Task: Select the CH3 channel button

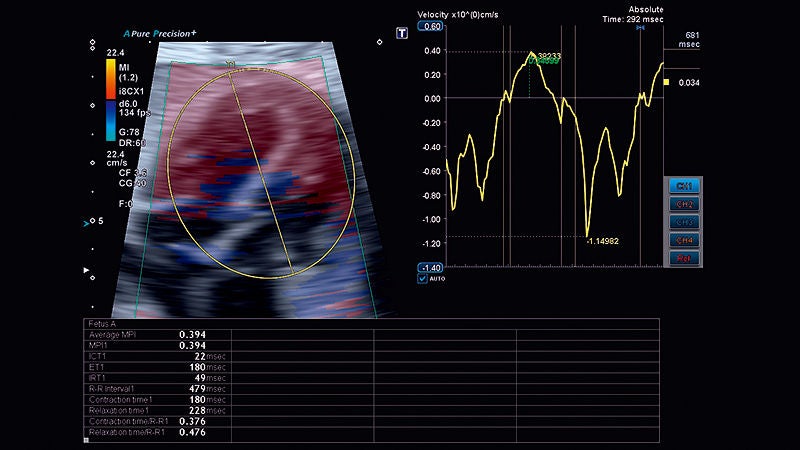Action: (x=684, y=222)
